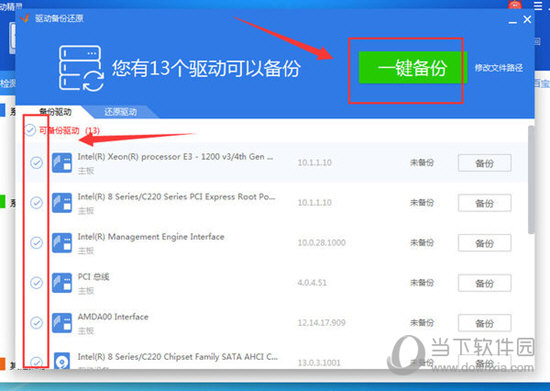Select version 10.0.28.1000 text

tap(322, 243)
